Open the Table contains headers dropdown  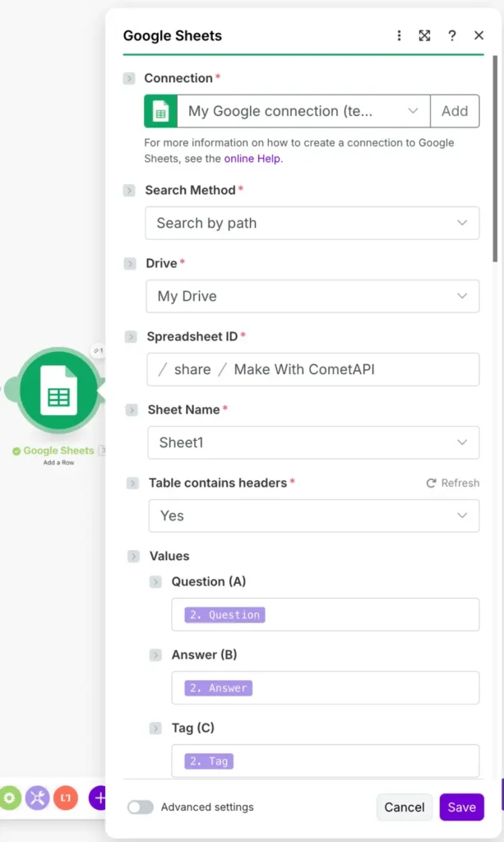tap(312, 516)
